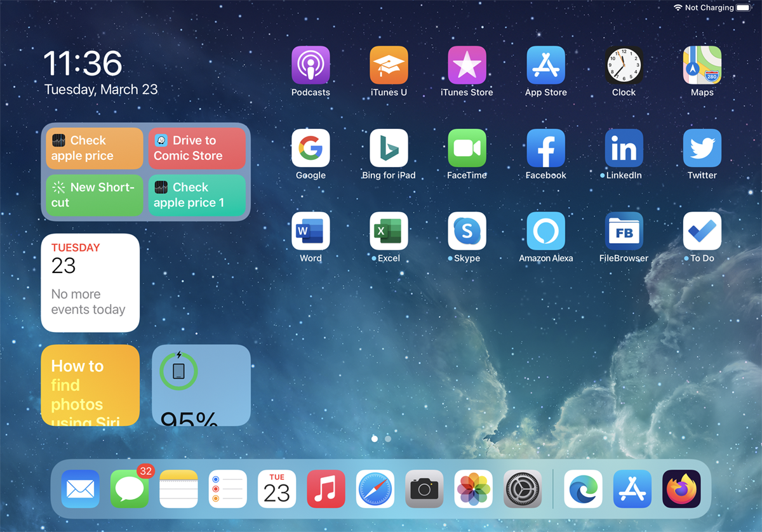Launch the Music app from dock

(x=326, y=489)
